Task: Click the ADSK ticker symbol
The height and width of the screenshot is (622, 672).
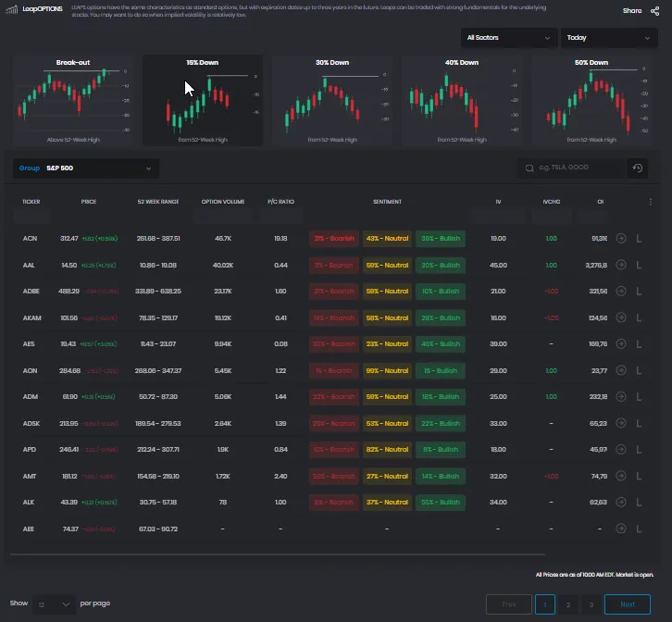Action: pos(31,423)
